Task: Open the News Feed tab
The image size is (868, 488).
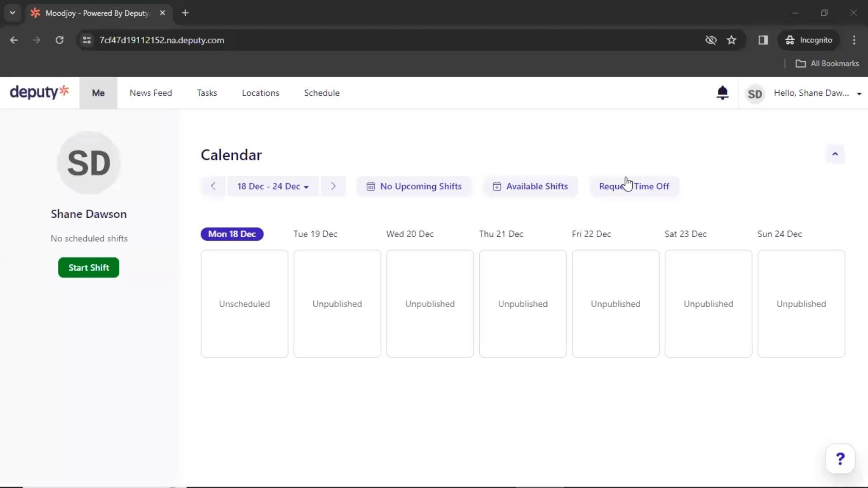Action: pyautogui.click(x=151, y=93)
